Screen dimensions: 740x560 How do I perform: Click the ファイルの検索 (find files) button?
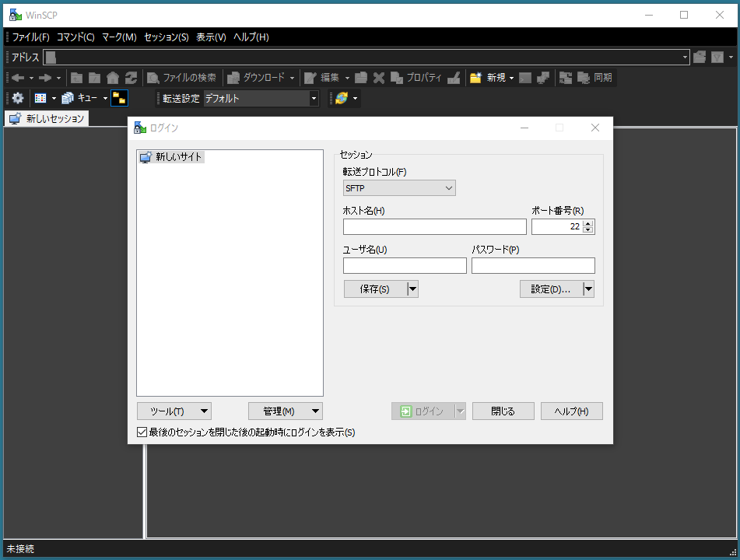pos(181,78)
